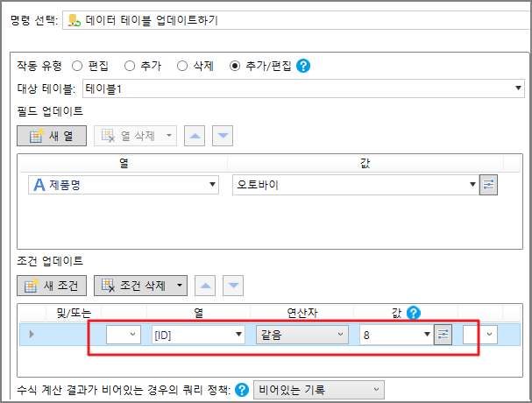Open the 대상 테이블 dropdown
Viewport: 532px width, 403px height.
click(519, 88)
